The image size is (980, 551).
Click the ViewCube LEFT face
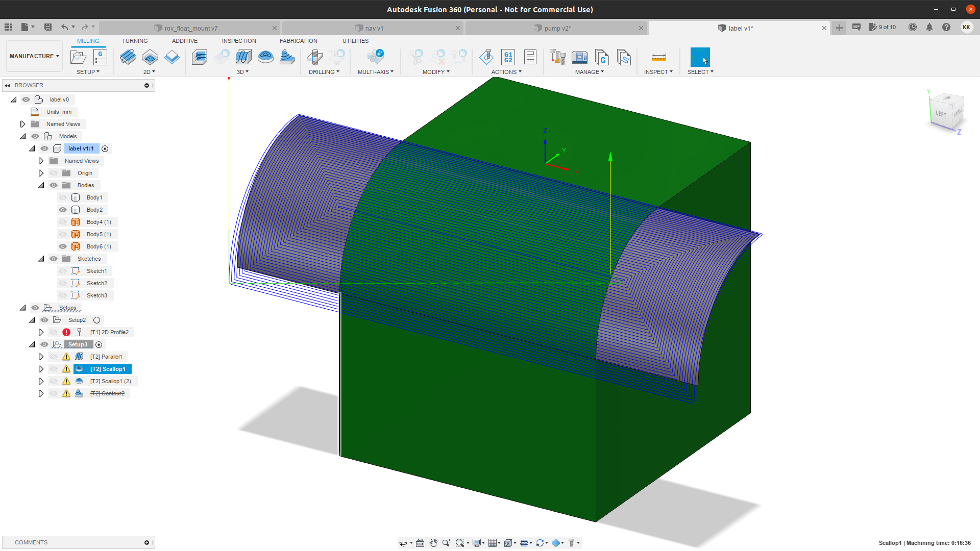pyautogui.click(x=941, y=113)
